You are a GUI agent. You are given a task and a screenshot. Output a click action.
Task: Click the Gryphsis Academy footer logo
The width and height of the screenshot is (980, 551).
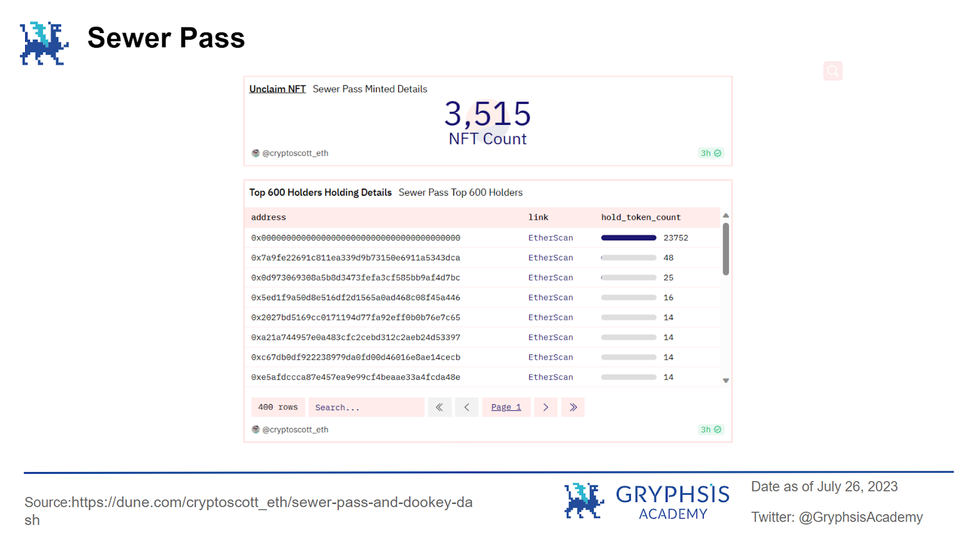click(647, 501)
